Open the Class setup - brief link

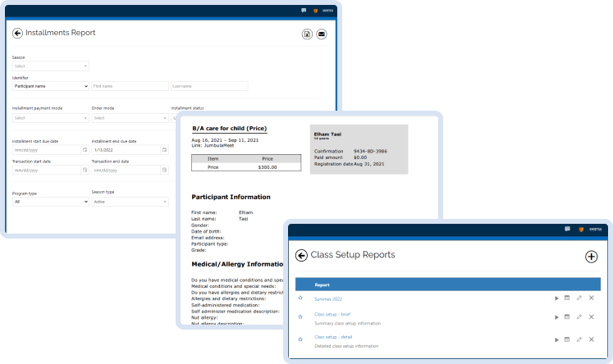332,314
